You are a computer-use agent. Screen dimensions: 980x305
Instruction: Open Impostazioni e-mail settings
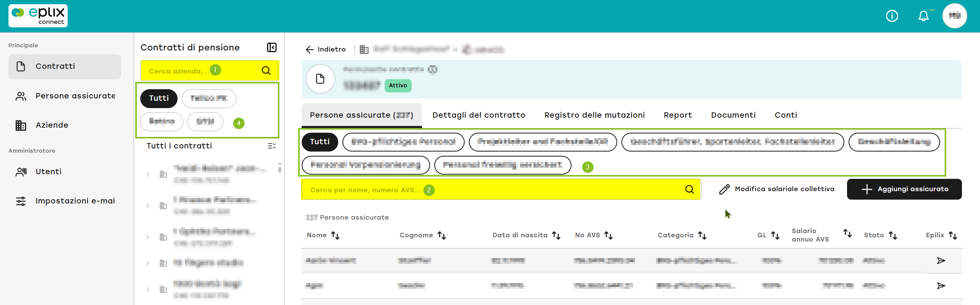coord(65,201)
